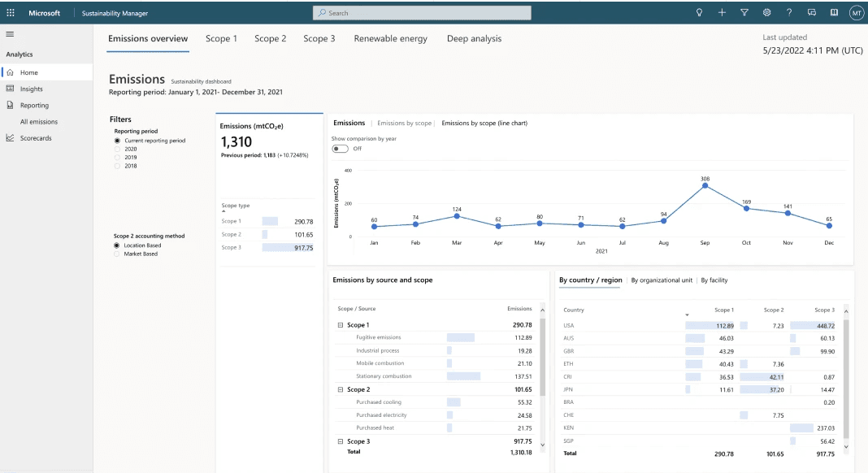
Task: Open the app launcher waffle icon
Action: pyautogui.click(x=10, y=13)
